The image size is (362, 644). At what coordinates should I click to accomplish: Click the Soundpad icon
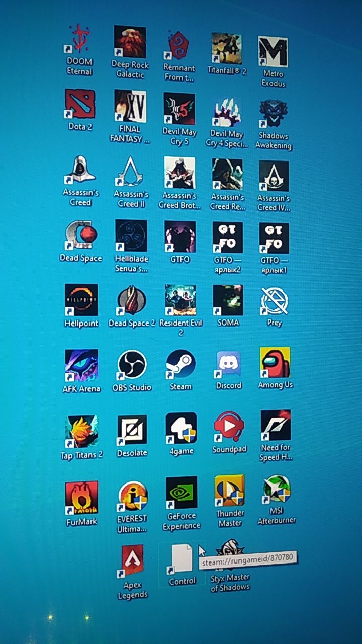pos(229,427)
